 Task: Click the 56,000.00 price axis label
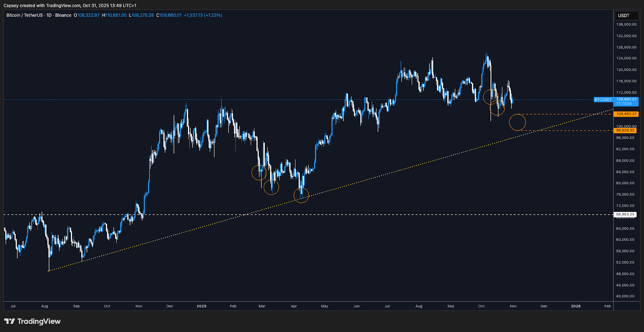625,251
